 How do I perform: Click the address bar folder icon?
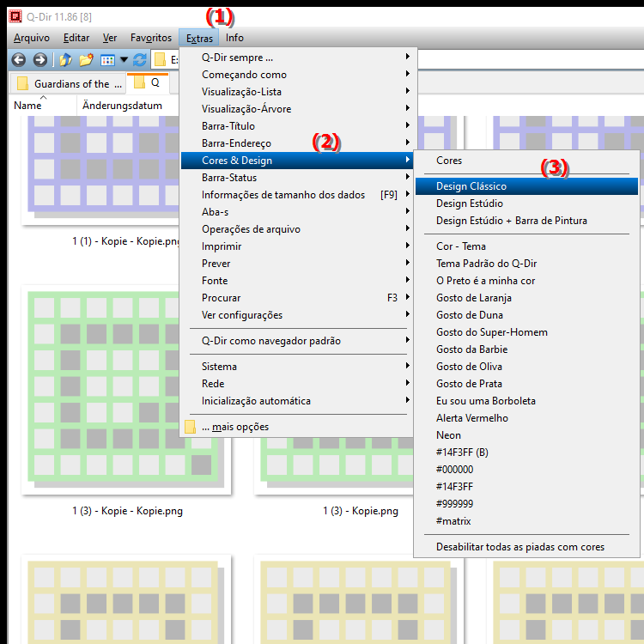point(160,60)
